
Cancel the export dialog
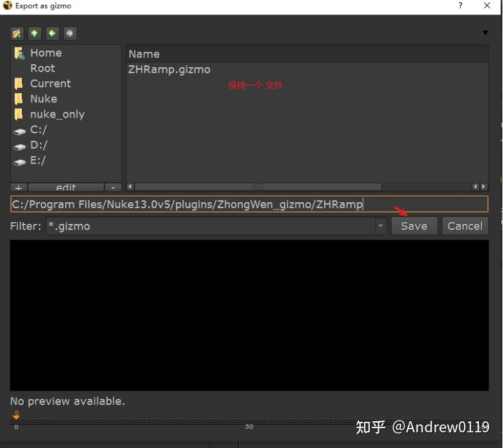pyautogui.click(x=465, y=226)
